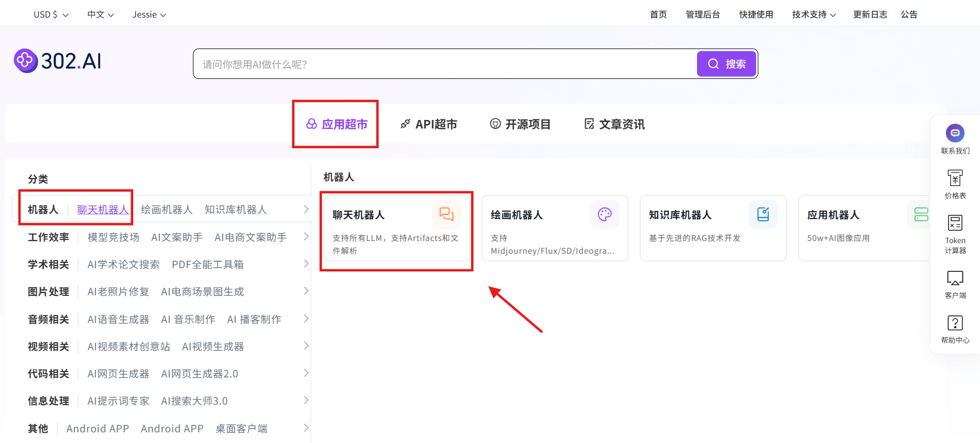Open the 价格表 price list icon
Image resolution: width=980 pixels, height=443 pixels.
coord(955,178)
